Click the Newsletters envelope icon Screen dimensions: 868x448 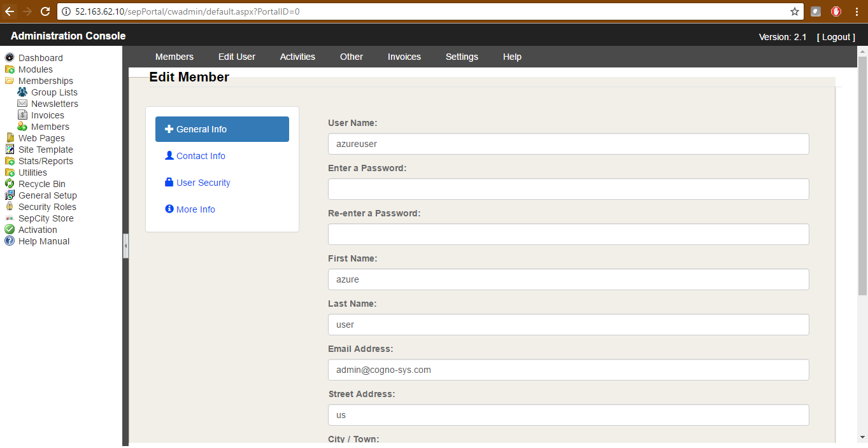coord(22,104)
